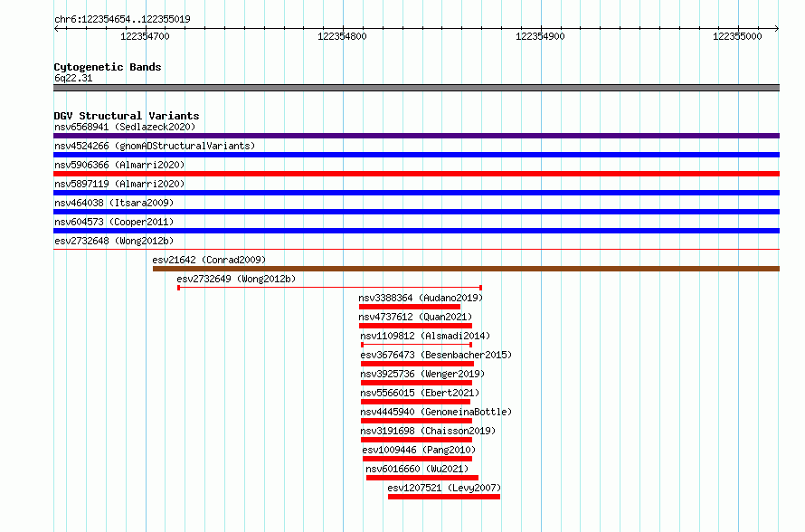Click the 122354900 ruler position
Image resolution: width=805 pixels, height=532 pixels.
pyautogui.click(x=540, y=36)
